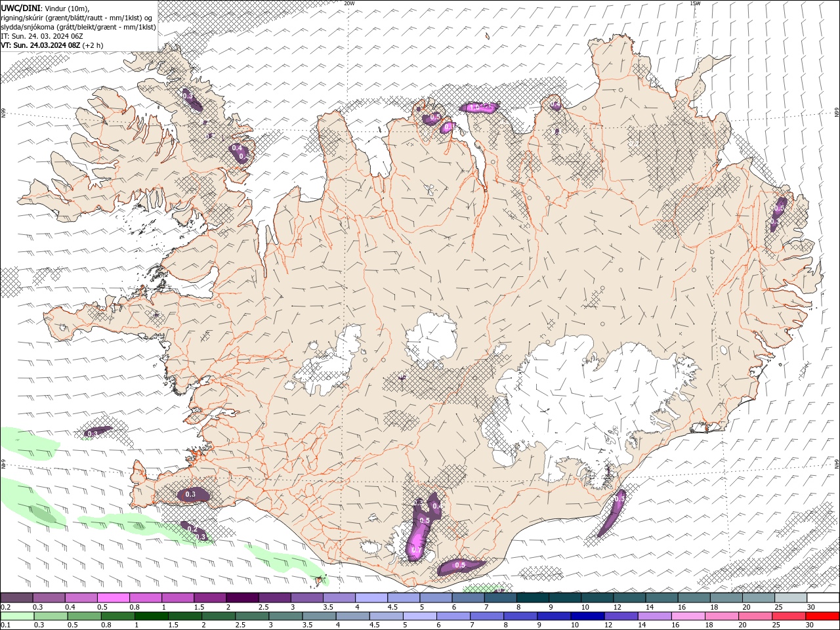Image resolution: width=840 pixels, height=630 pixels.
Task: Pick the rain legend swatch starting at 9
Action: (x=553, y=616)
